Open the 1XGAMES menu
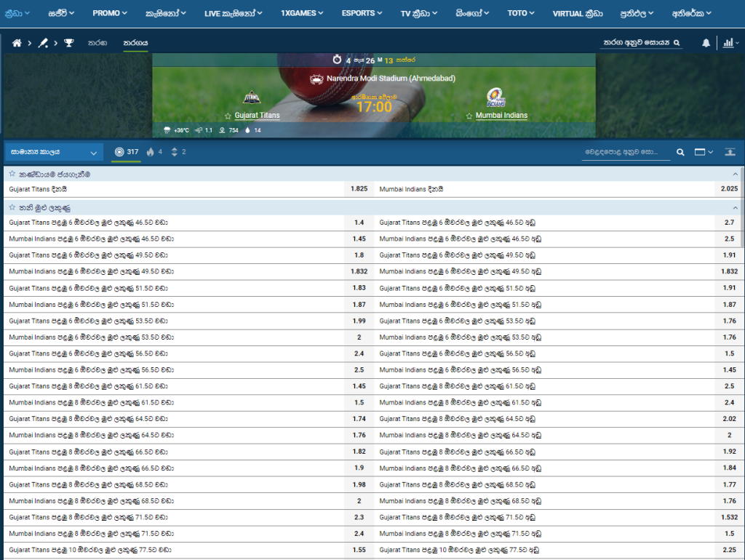This screenshot has height=560, width=745. pos(302,13)
